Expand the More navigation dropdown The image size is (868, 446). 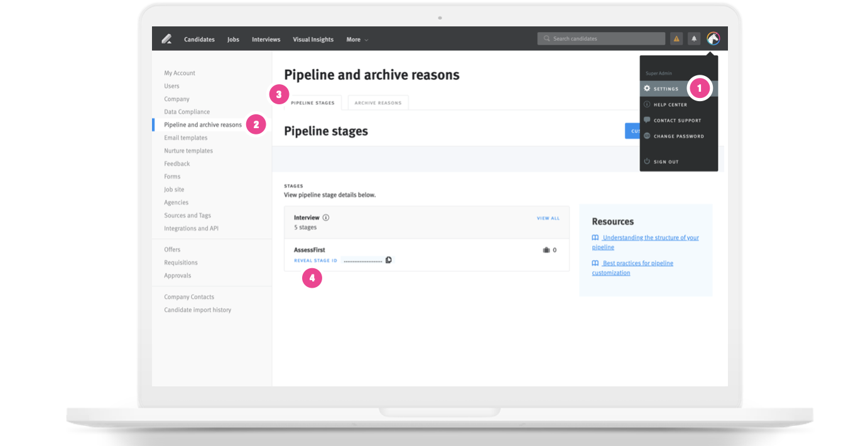pos(357,40)
